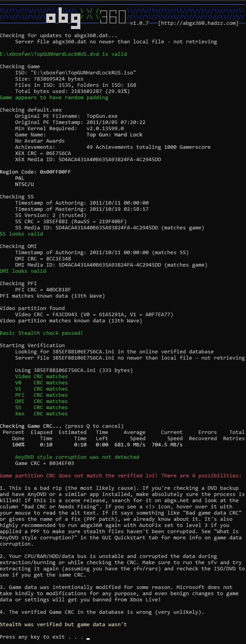Open the http://abgx360.hadzz.com link
The height and width of the screenshot is (644, 246).
pos(198,23)
